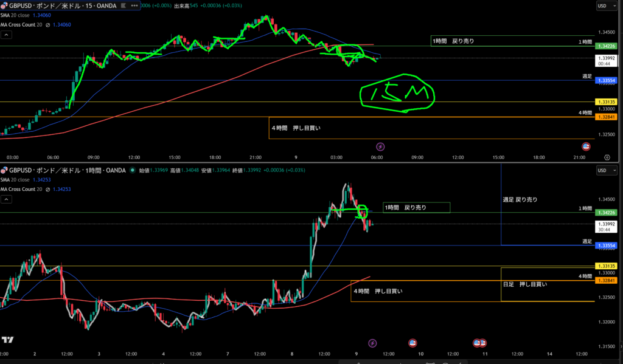Click the purple lightning event icon on the upper chart
Screen dimensions: 623x364
(381, 146)
